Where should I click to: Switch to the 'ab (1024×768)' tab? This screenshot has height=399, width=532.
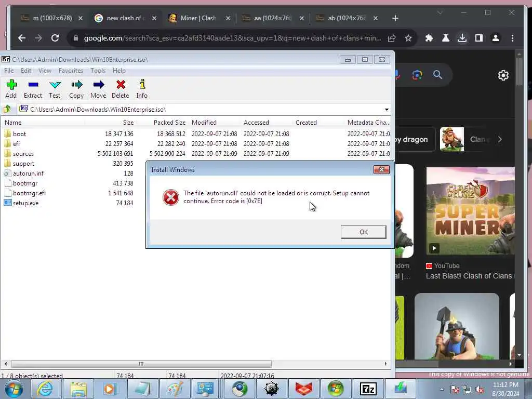(347, 18)
